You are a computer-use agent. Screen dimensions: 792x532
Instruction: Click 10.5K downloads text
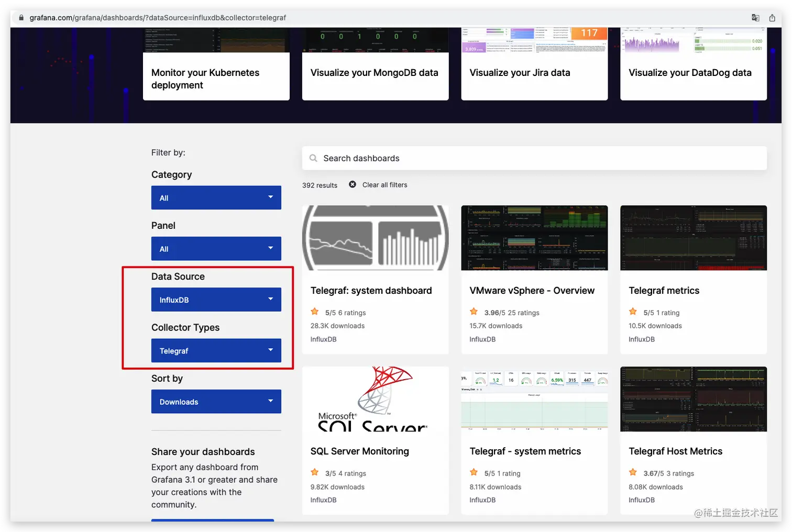point(655,326)
